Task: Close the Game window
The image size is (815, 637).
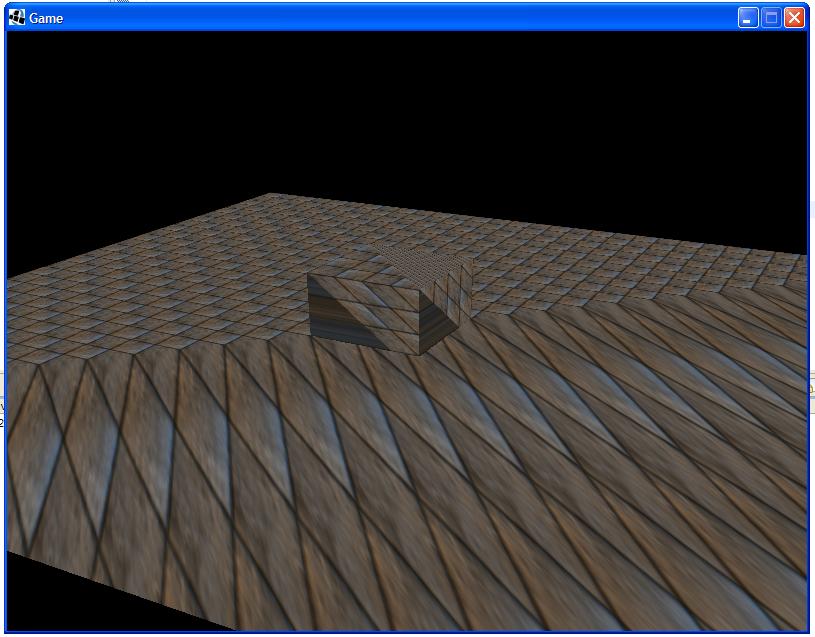Action: (x=794, y=18)
